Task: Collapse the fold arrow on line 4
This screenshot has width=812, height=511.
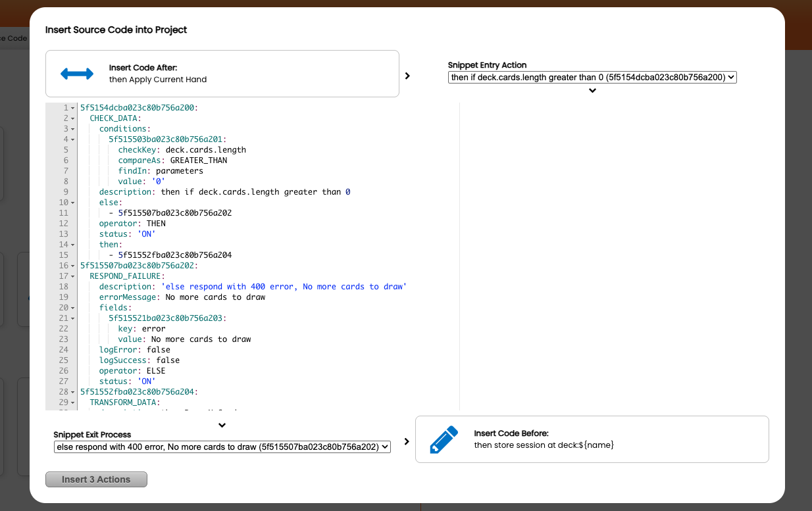Action: pos(73,139)
